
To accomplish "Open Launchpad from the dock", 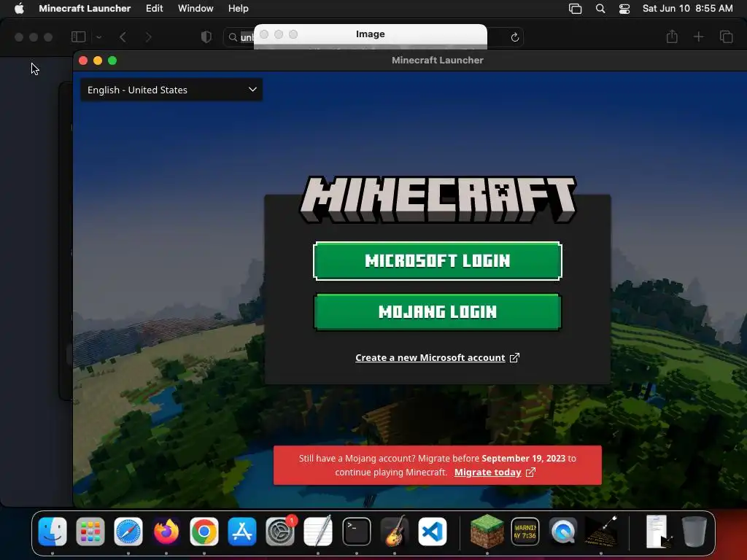I will 90,532.
